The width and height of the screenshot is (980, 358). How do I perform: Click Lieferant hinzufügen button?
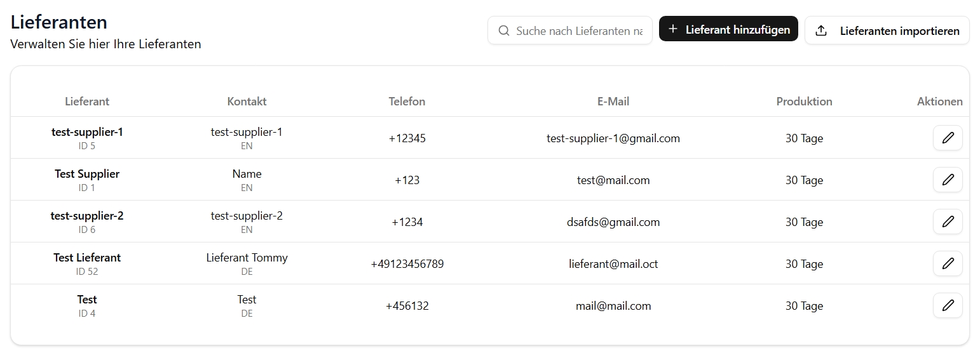coord(728,29)
